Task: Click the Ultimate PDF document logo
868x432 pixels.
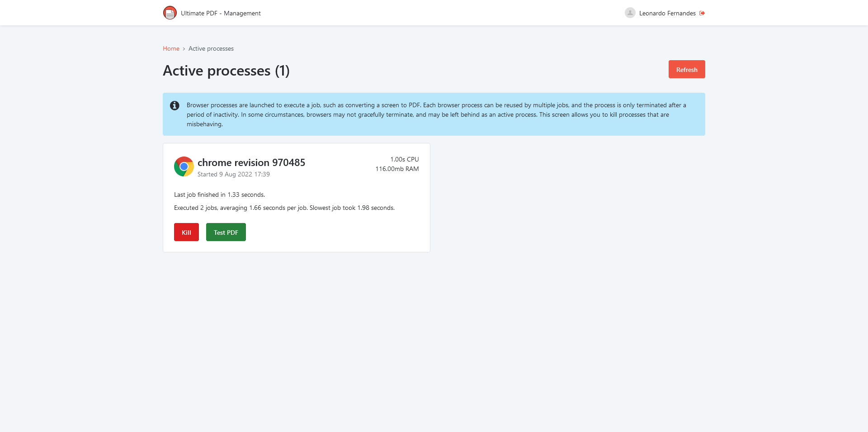Action: (170, 13)
